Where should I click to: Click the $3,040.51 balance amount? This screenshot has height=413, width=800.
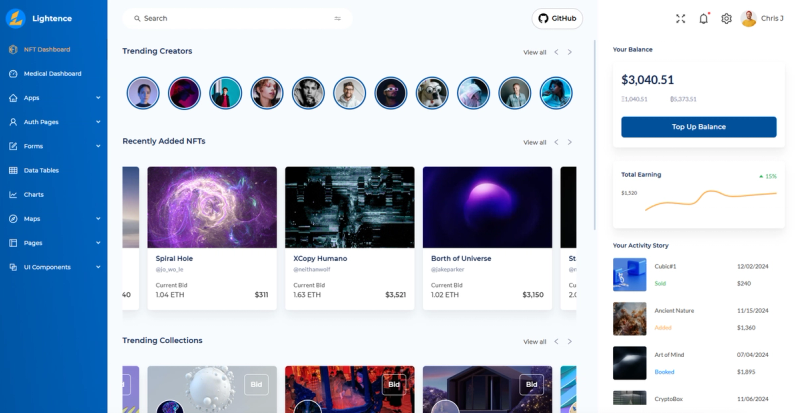pos(647,80)
